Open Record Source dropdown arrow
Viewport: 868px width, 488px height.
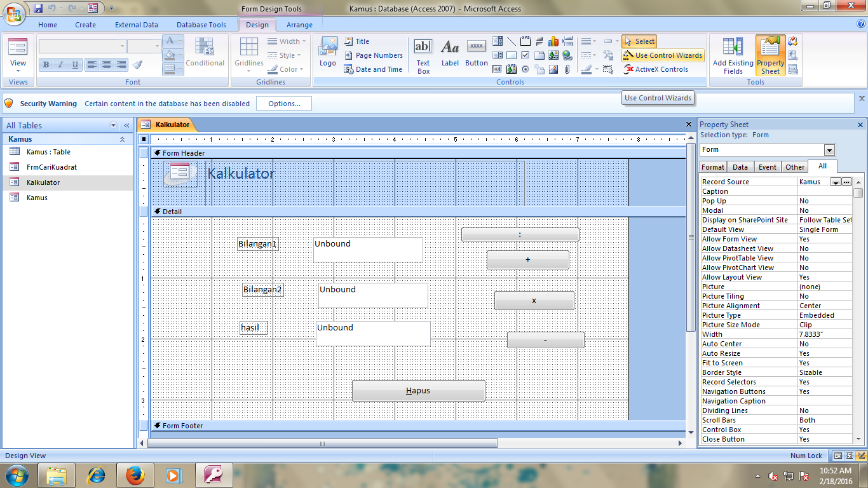[836, 182]
